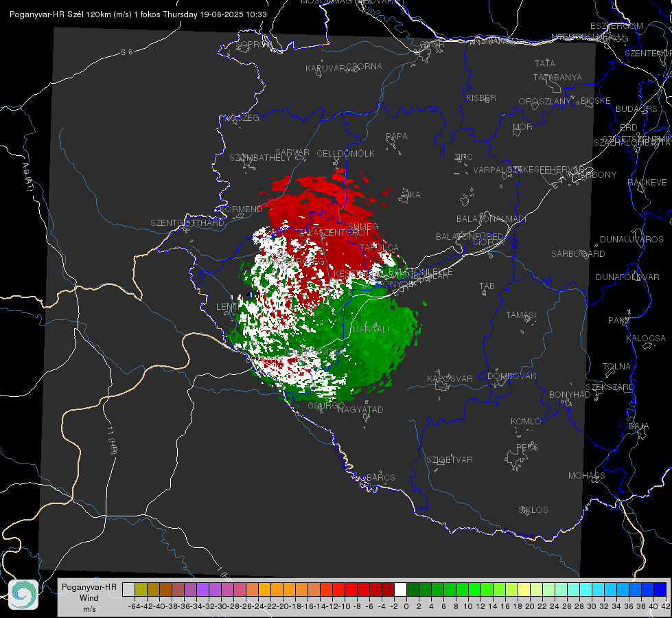Viewport: 672px width, 618px height.
Task: Click the BAJA city label
Action: click(639, 426)
